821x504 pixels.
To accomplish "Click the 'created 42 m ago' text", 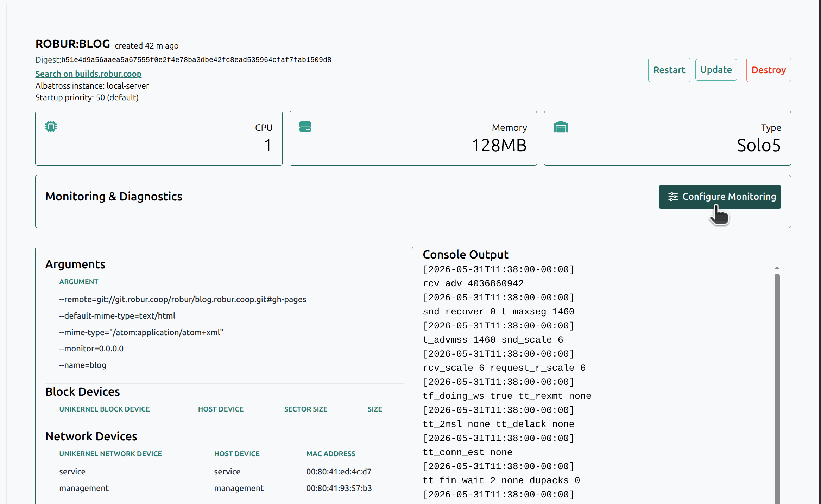I will (147, 46).
